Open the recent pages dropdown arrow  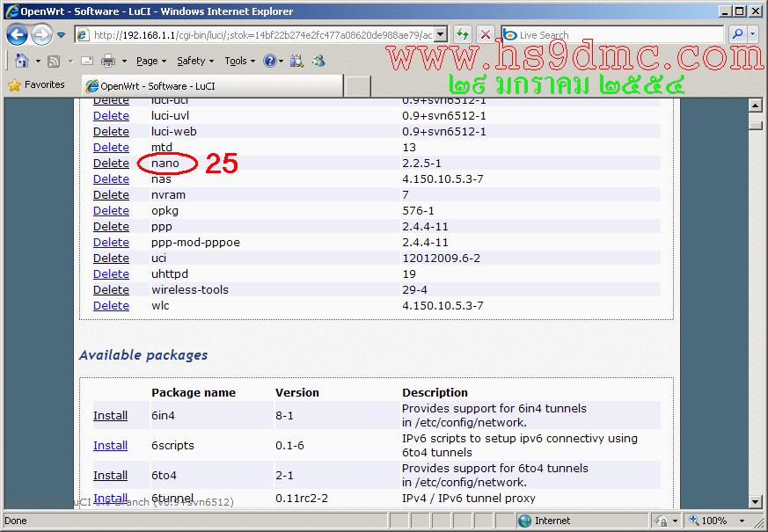pos(62,35)
